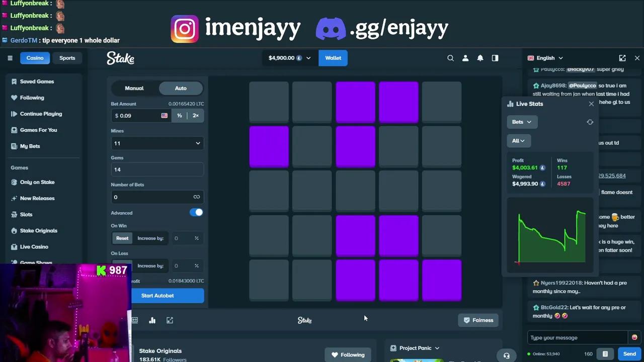The width and height of the screenshot is (644, 362).
Task: Open Live Casino category
Action: (43, 246)
